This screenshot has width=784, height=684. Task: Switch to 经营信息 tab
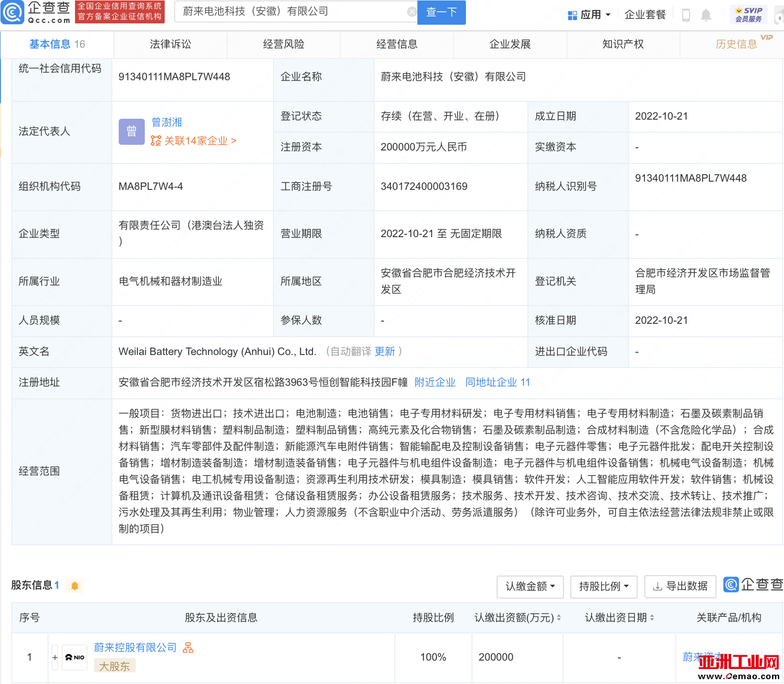pyautogui.click(x=397, y=44)
